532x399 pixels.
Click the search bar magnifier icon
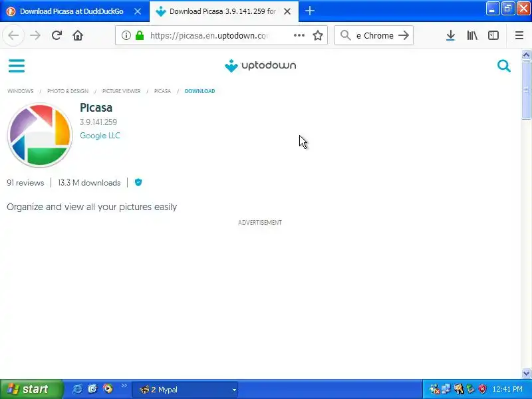[x=345, y=35]
